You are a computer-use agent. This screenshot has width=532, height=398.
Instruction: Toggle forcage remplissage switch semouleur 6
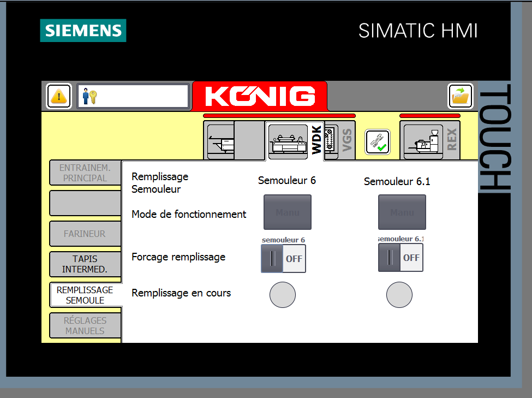tap(283, 259)
